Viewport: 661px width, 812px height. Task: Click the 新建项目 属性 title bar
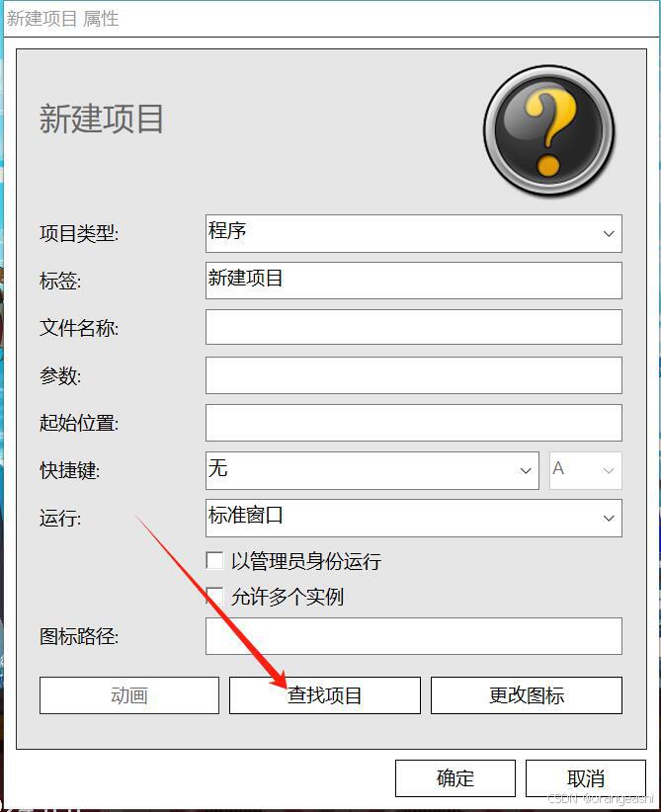(x=330, y=19)
